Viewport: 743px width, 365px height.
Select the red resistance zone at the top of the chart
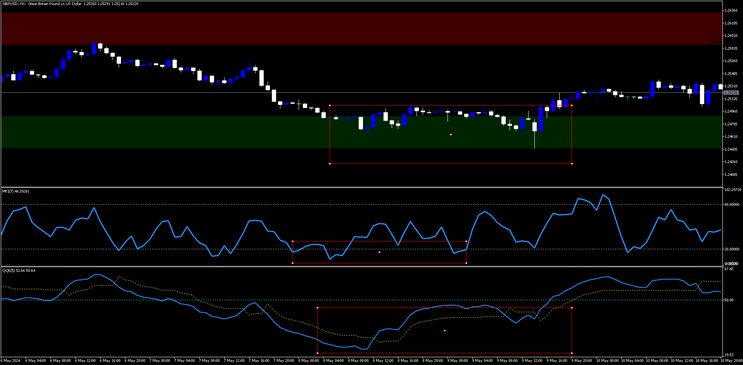click(361, 28)
